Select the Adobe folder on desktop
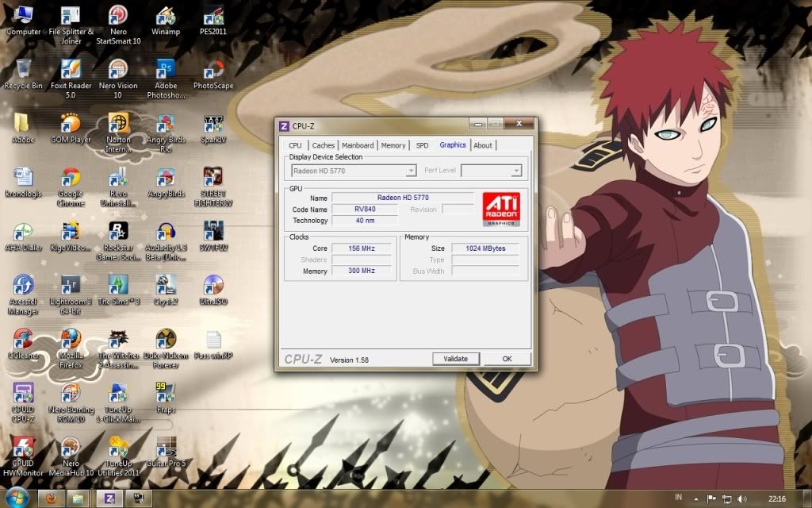The width and height of the screenshot is (812, 508). coord(23,129)
